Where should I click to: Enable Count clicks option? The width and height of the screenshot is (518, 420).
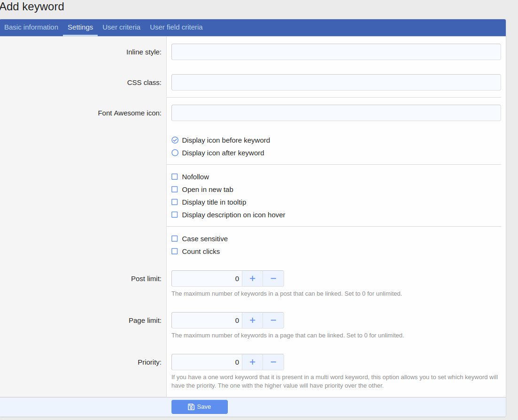pyautogui.click(x=175, y=252)
